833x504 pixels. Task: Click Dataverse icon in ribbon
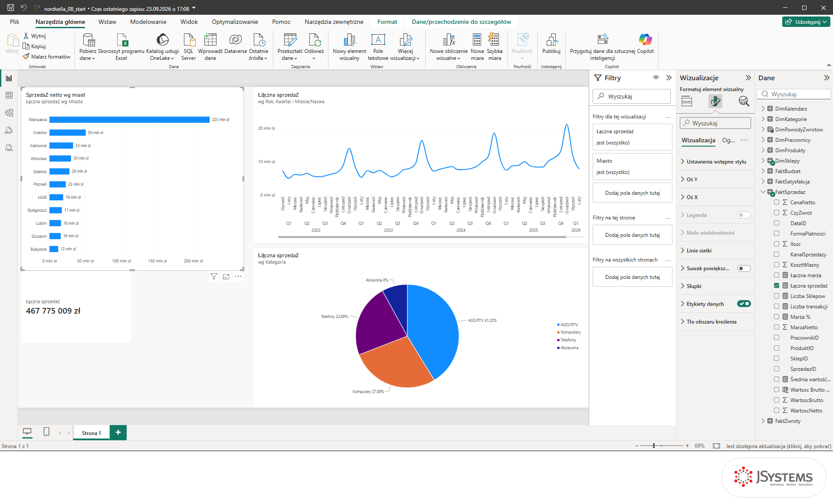pyautogui.click(x=236, y=40)
